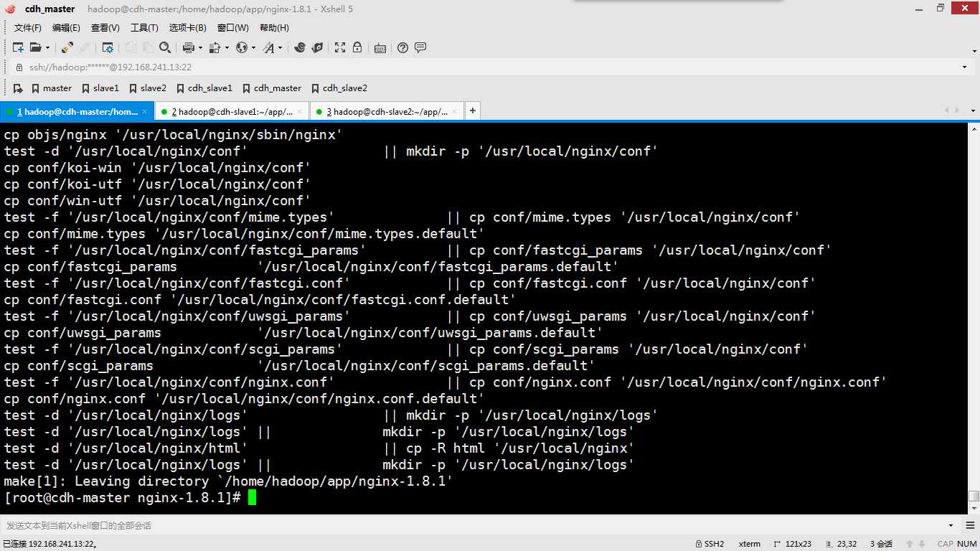Screen dimensions: 980x551
Task: Click the padlock icon beside the address
Action: pos(19,67)
